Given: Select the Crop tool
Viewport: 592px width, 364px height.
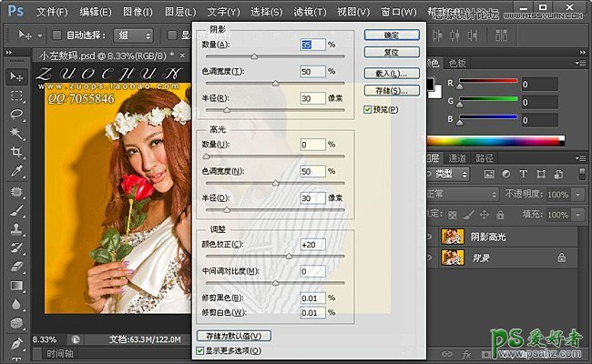Looking at the screenshot, I should pos(15,153).
